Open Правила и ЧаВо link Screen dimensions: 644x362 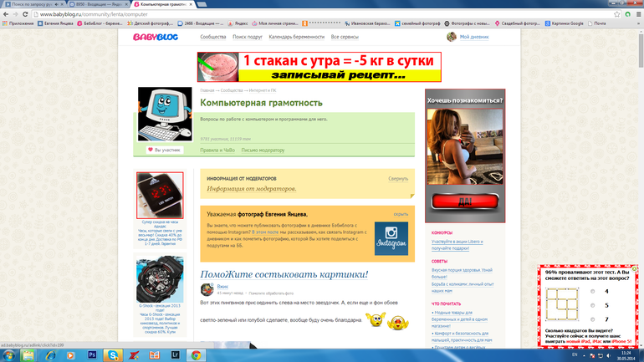tap(217, 150)
